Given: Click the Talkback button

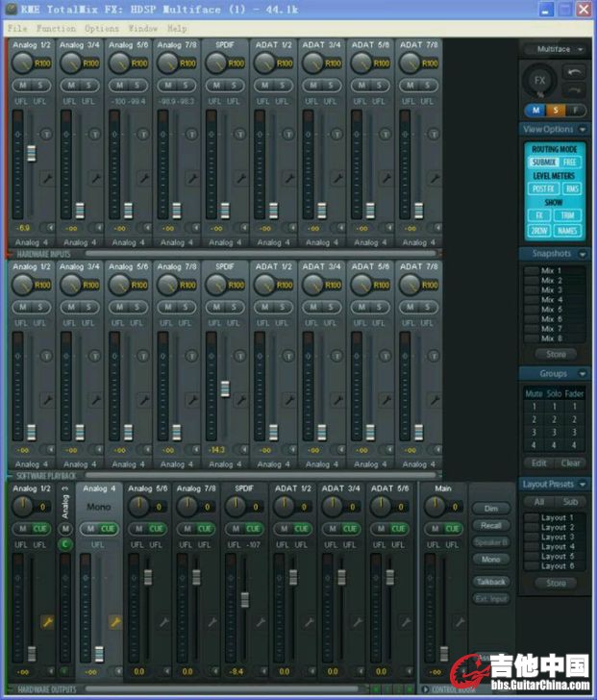Looking at the screenshot, I should tap(491, 582).
